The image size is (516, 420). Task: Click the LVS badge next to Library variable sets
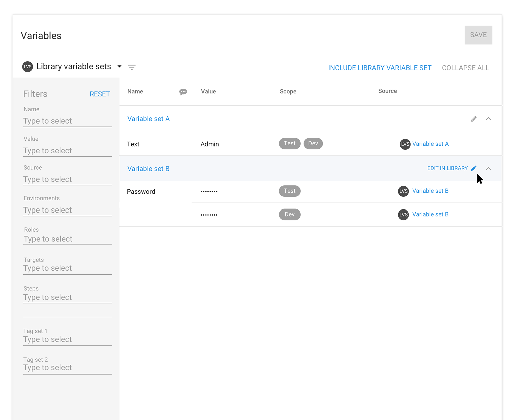click(28, 67)
